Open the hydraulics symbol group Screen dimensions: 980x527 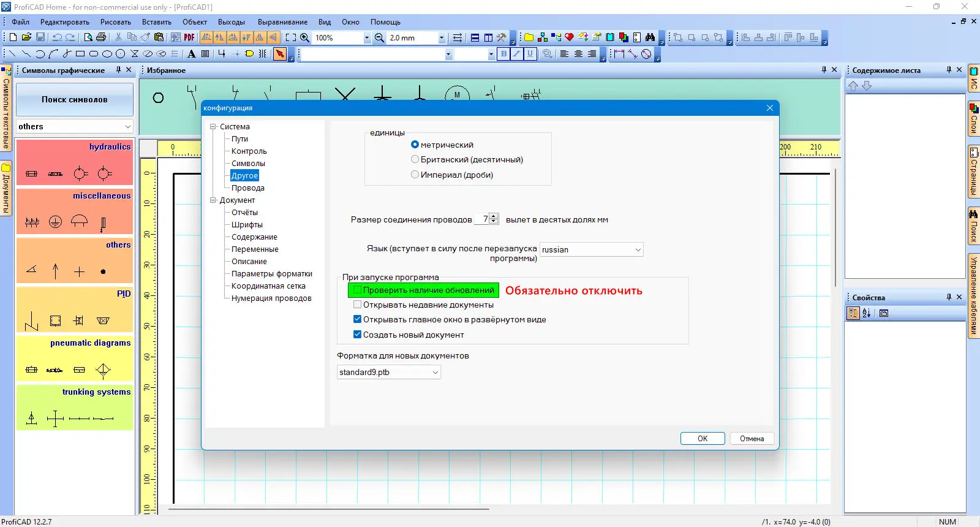pyautogui.click(x=75, y=162)
